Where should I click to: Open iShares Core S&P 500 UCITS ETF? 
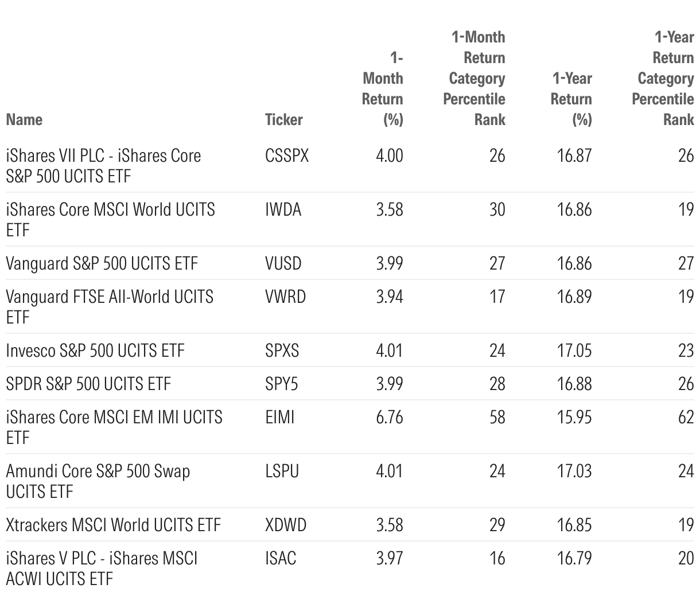pos(103,165)
